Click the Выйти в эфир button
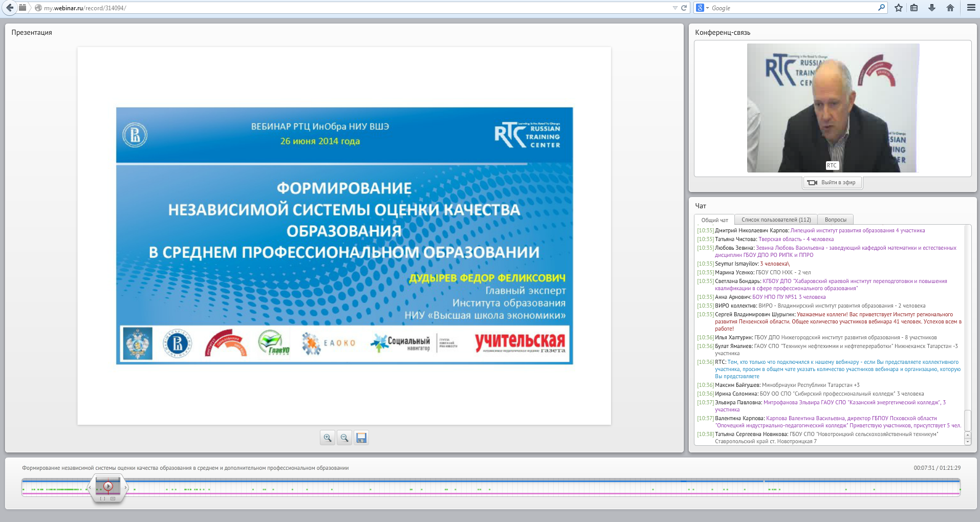The height and width of the screenshot is (522, 980). point(832,183)
